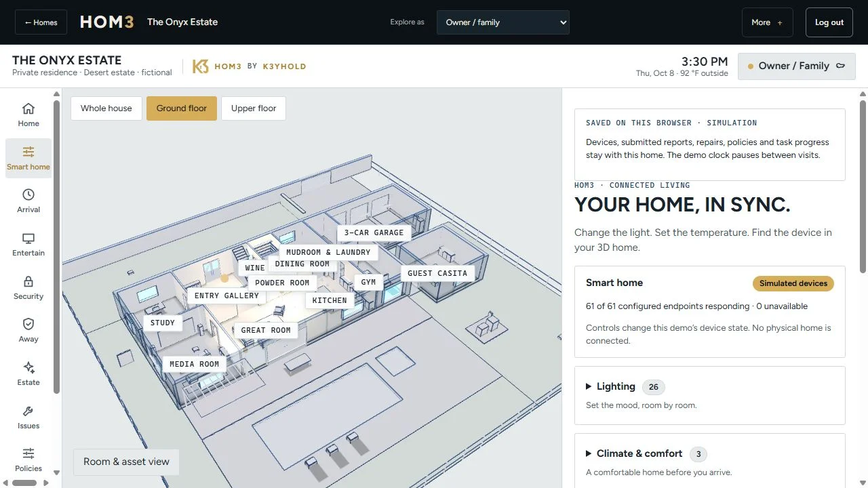Select the MUDROOM & LAUNDRY room label
Image resolution: width=868 pixels, height=488 pixels.
click(x=328, y=252)
